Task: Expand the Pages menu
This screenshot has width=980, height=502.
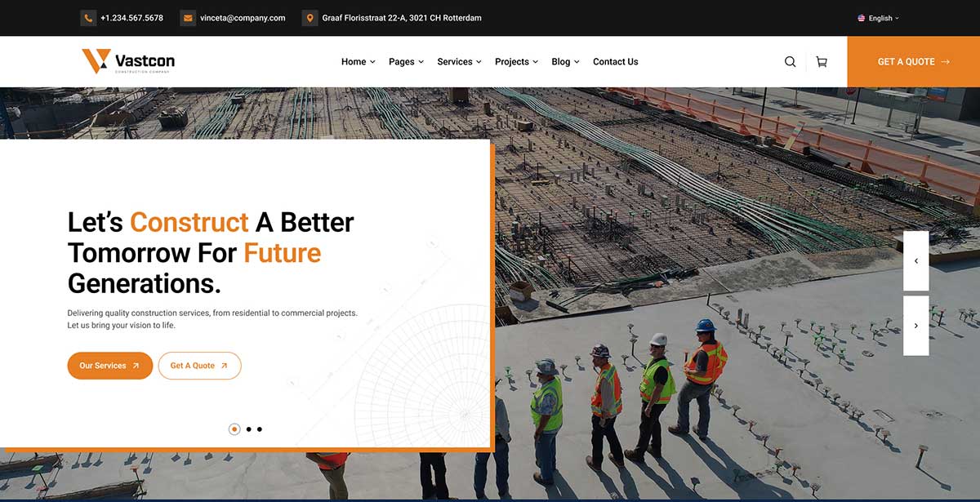Action: coord(406,61)
